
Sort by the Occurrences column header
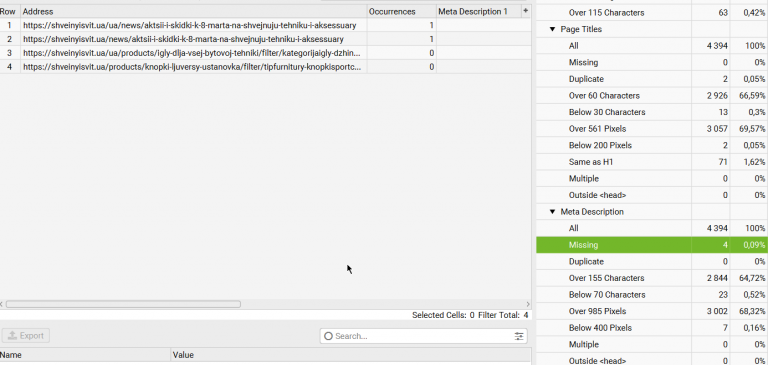(402, 11)
